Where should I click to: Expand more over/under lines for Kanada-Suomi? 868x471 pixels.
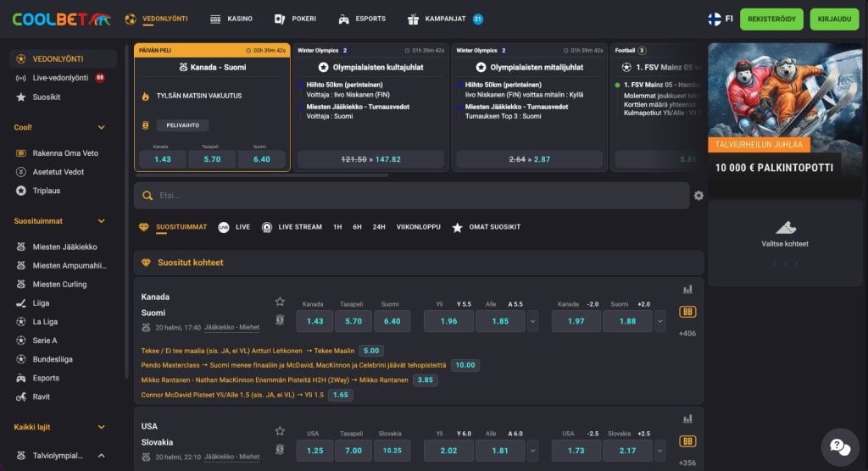pyautogui.click(x=532, y=321)
